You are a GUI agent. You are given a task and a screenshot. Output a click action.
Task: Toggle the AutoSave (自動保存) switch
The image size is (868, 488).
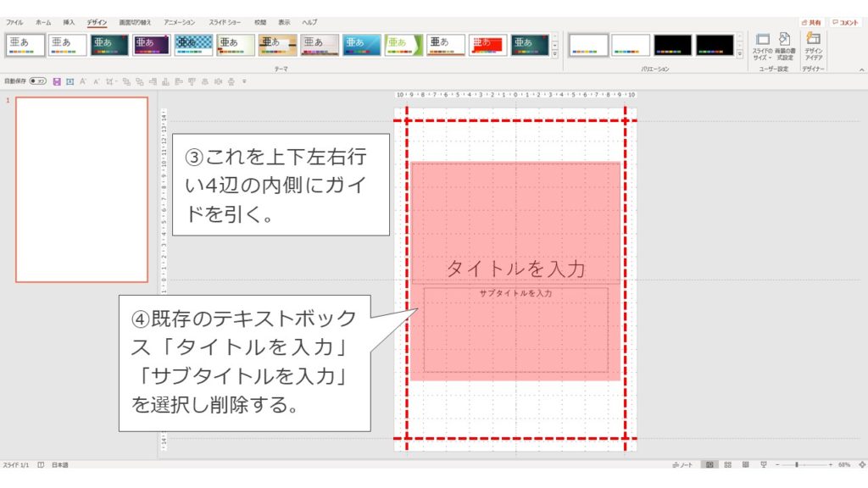pos(37,81)
